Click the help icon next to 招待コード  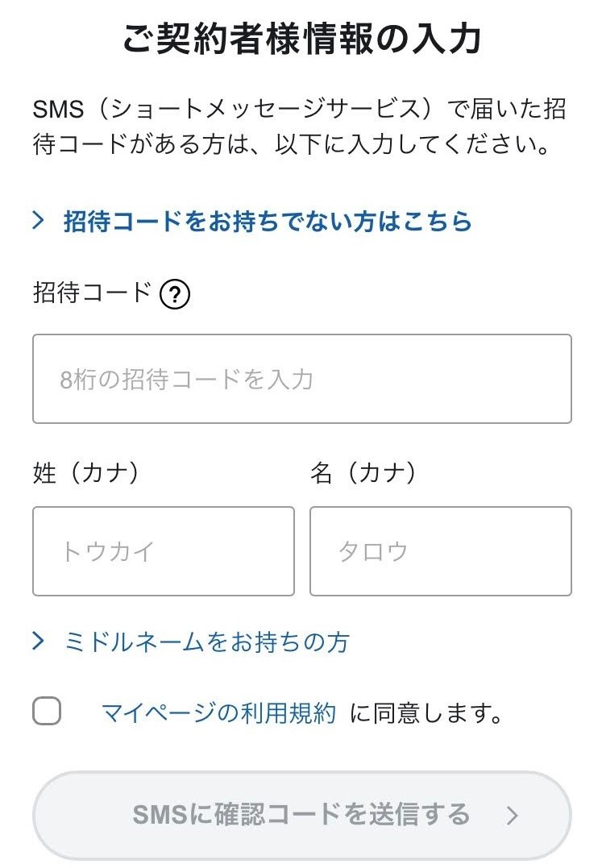tap(175, 296)
